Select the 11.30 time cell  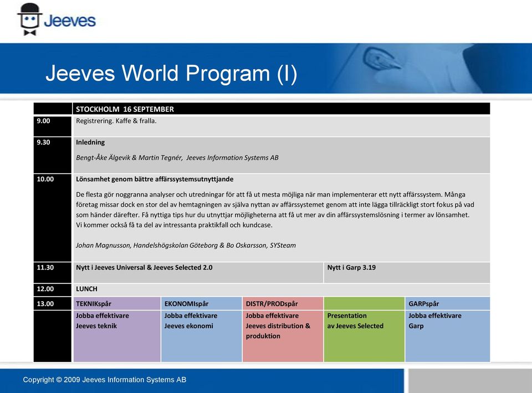click(53, 272)
